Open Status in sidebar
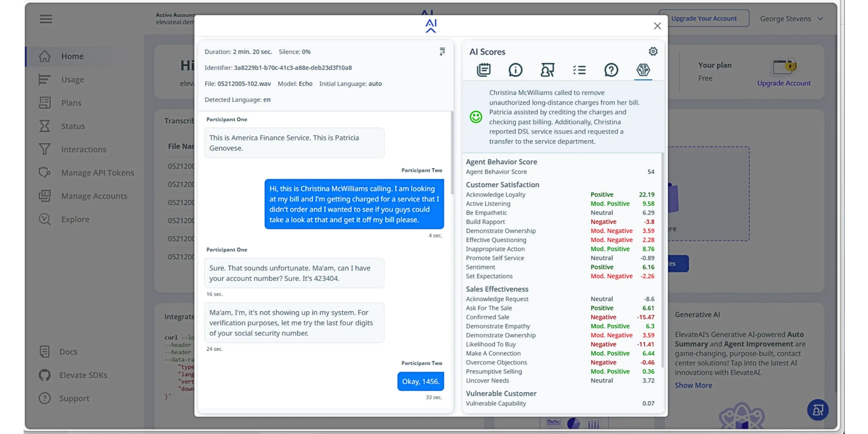Image resolution: width=868 pixels, height=434 pixels. (73, 126)
